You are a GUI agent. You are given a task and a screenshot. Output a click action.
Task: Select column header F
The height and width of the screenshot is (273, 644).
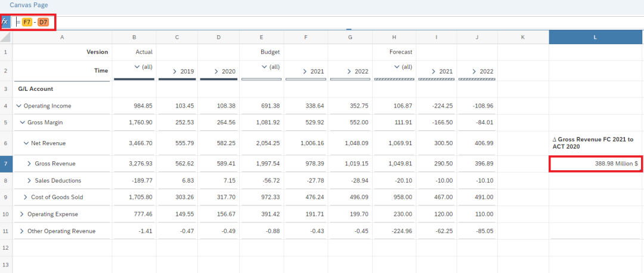[306, 38]
